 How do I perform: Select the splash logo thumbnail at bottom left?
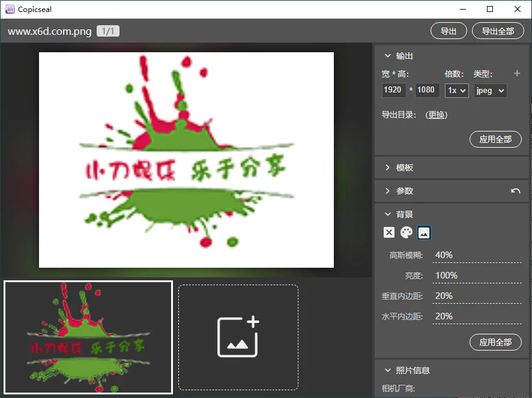pos(88,337)
